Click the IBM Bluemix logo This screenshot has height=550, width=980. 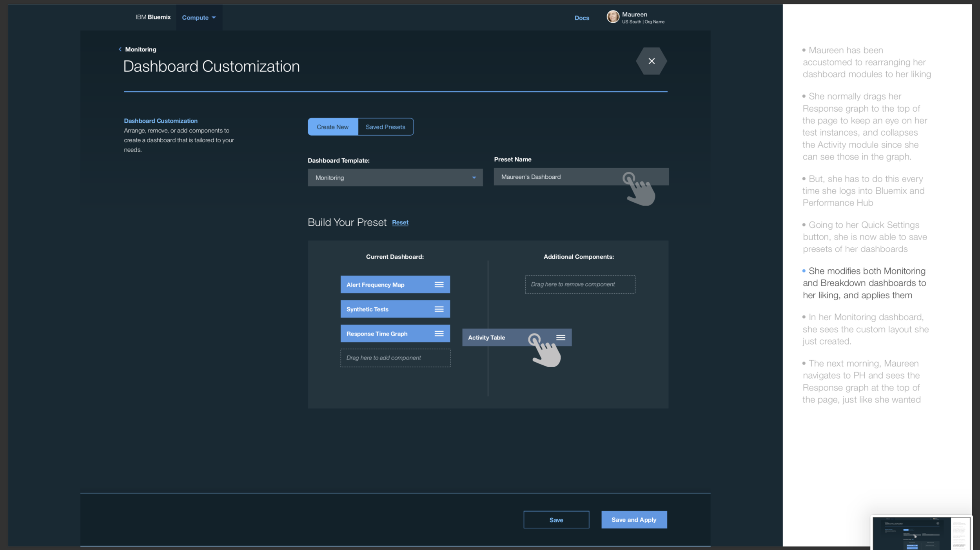153,17
